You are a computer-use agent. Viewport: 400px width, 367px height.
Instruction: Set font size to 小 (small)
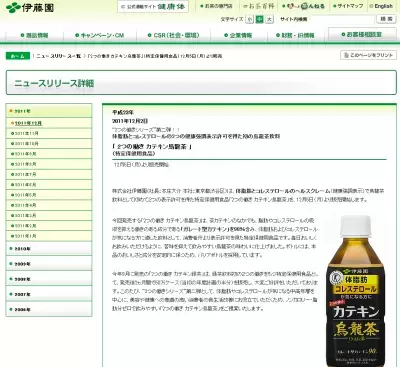click(249, 19)
